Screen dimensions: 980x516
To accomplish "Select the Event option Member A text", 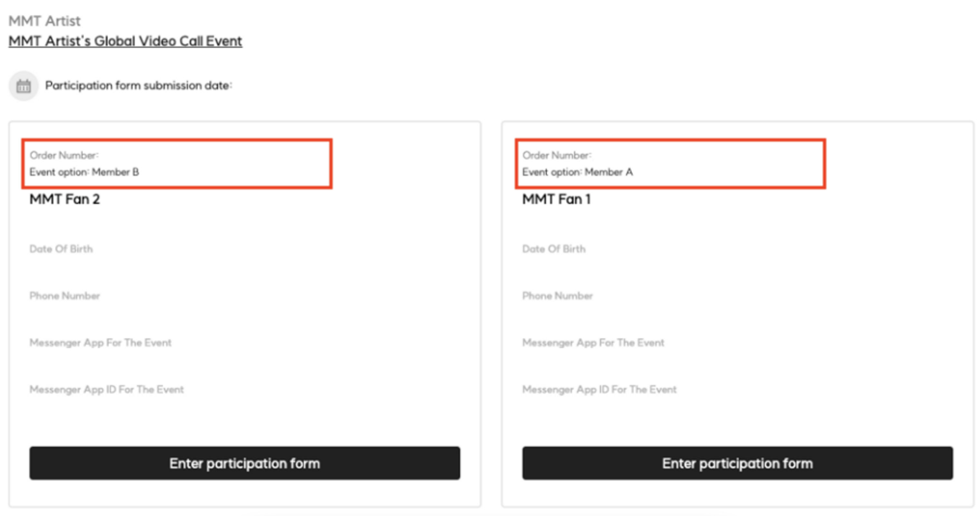I will click(x=578, y=172).
